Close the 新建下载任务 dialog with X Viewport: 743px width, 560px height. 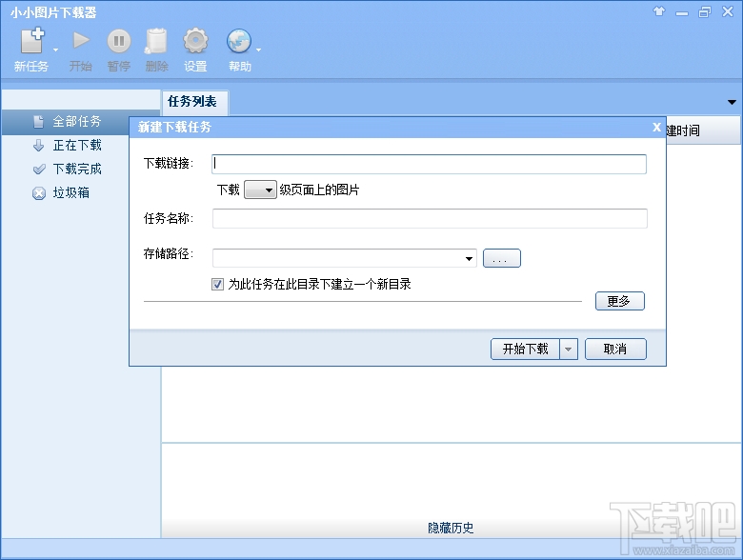tap(656, 127)
